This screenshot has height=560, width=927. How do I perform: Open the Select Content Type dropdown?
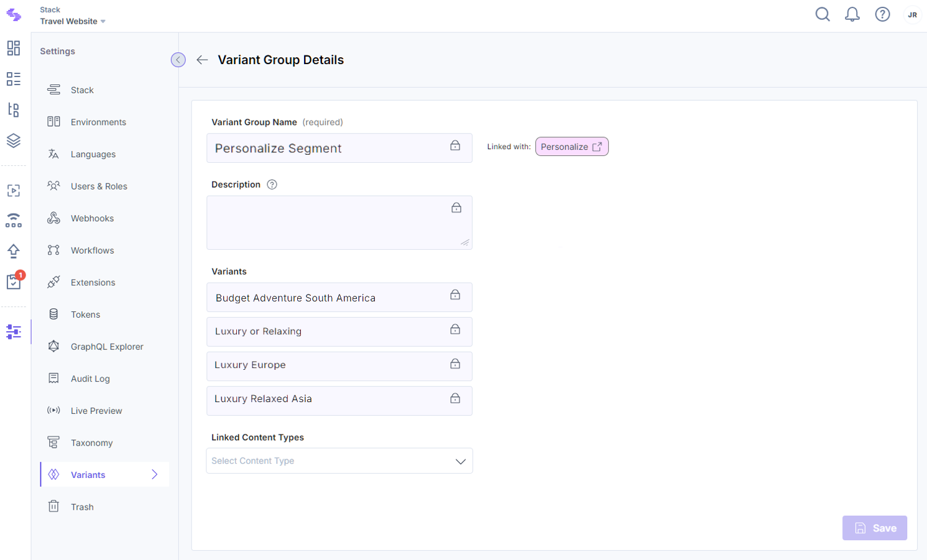coord(339,461)
